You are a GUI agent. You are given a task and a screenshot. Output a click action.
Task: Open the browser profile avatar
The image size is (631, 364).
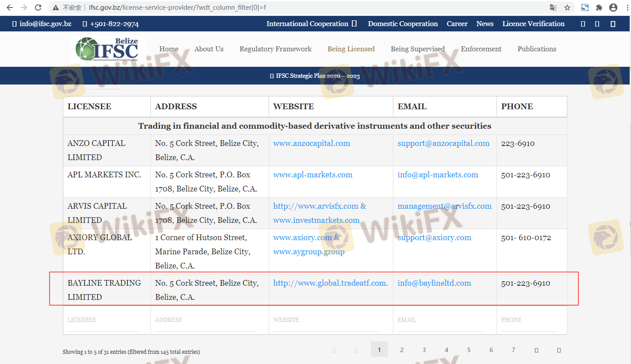(613, 8)
